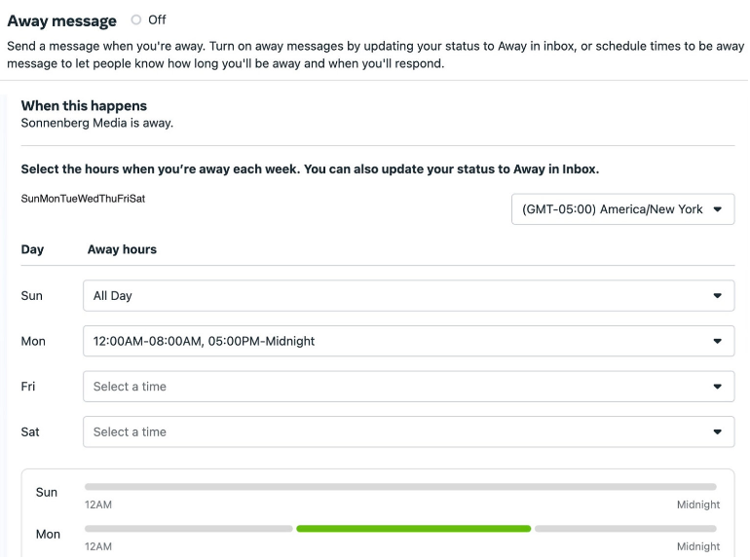750x560 pixels.
Task: Click the Sunday gray timeline bar
Action: click(400, 486)
